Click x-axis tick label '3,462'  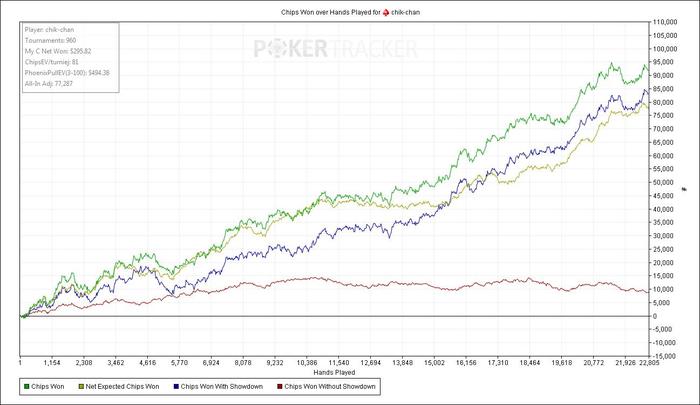coord(116,363)
